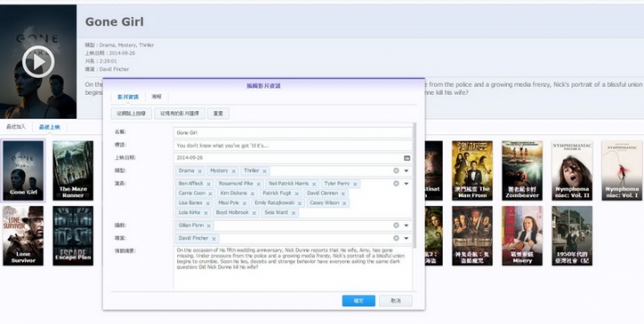Select the Misery movie thumbnail

click(522, 235)
